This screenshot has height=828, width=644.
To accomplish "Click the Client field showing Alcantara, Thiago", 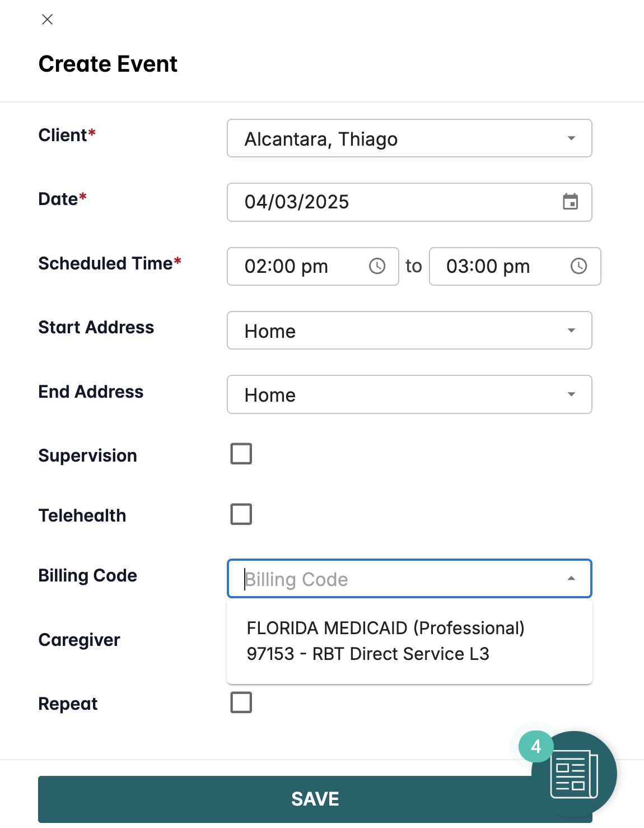I will pos(409,138).
